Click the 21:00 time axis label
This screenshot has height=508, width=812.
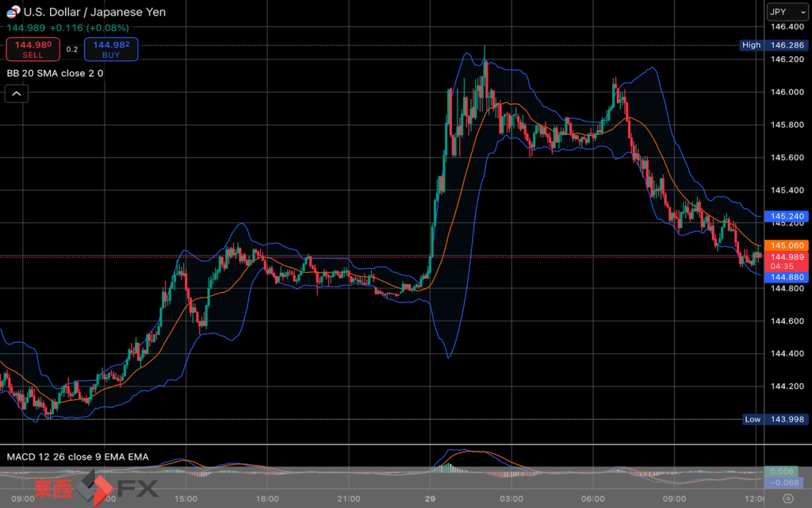pyautogui.click(x=349, y=498)
